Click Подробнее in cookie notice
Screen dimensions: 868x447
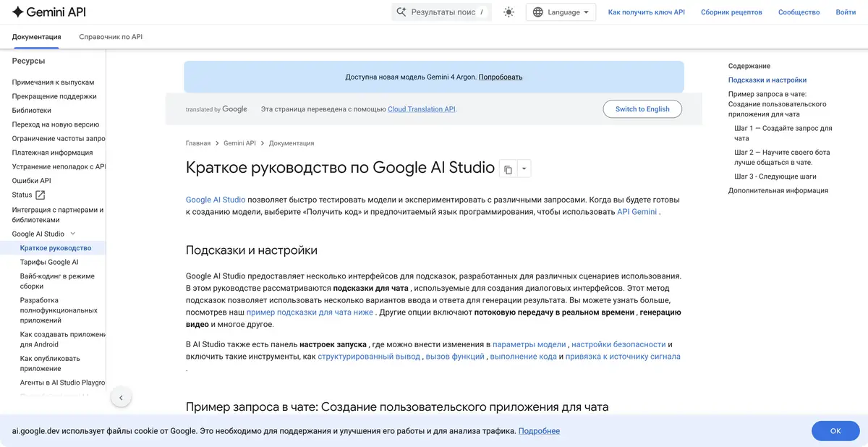539,431
